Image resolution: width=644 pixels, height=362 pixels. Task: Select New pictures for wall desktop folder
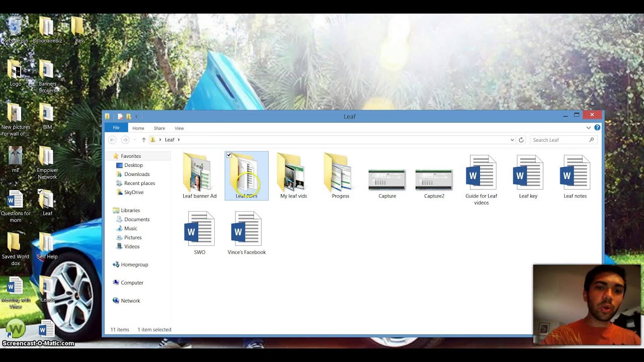(x=16, y=119)
